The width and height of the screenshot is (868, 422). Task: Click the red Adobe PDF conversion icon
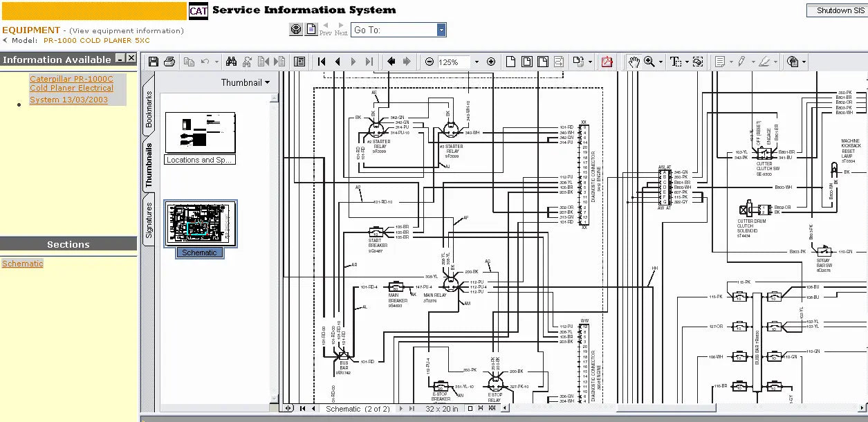(x=607, y=62)
